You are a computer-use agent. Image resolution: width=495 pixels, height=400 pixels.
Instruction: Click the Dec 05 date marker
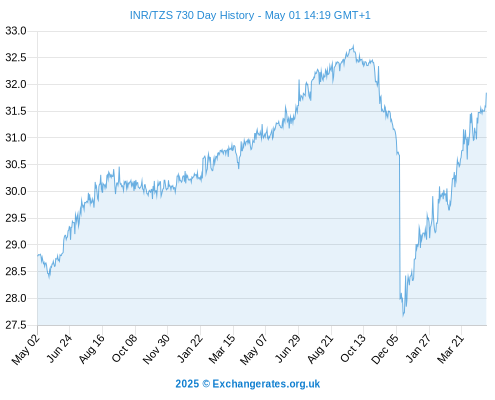pos(385,349)
